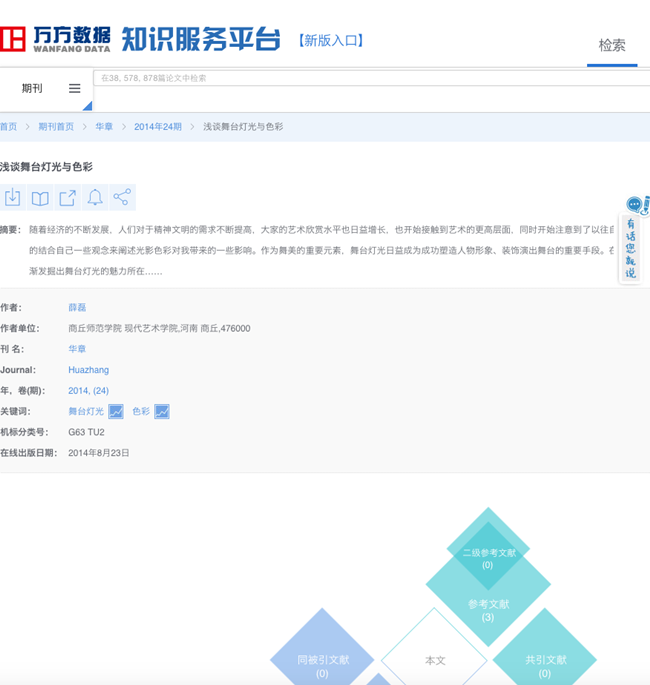Open author 薛磊 link
This screenshot has width=650, height=685.
tap(77, 308)
